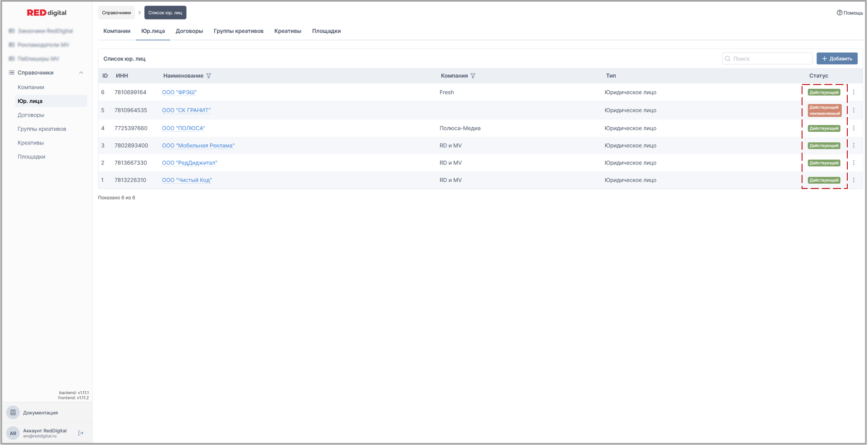Switch to the Договоры tab
This screenshot has height=445, width=868.
[189, 31]
